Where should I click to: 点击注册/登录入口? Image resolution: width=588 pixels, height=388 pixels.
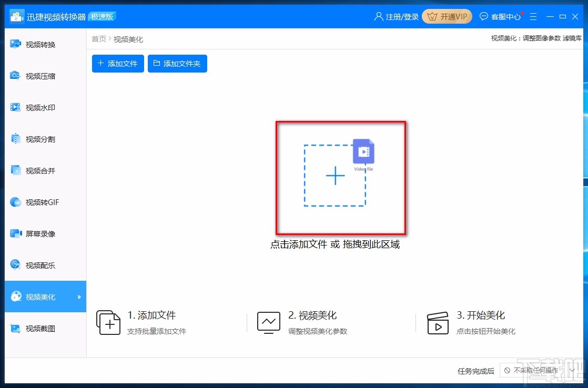point(396,16)
